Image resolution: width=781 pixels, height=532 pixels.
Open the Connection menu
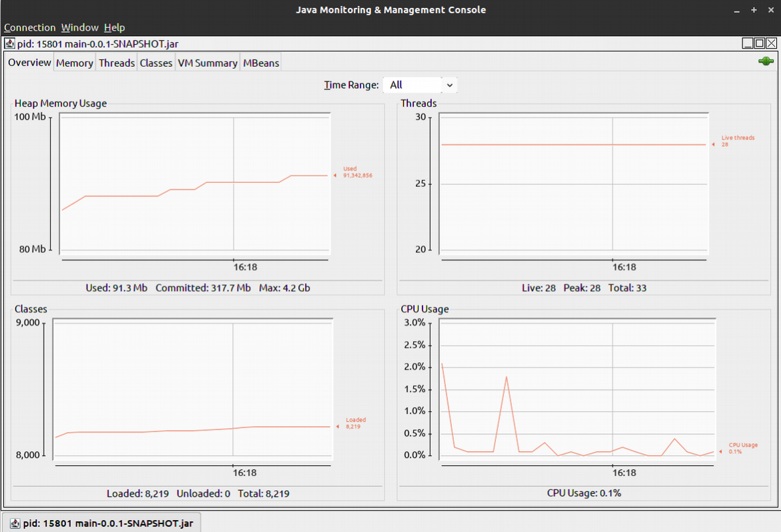(29, 27)
